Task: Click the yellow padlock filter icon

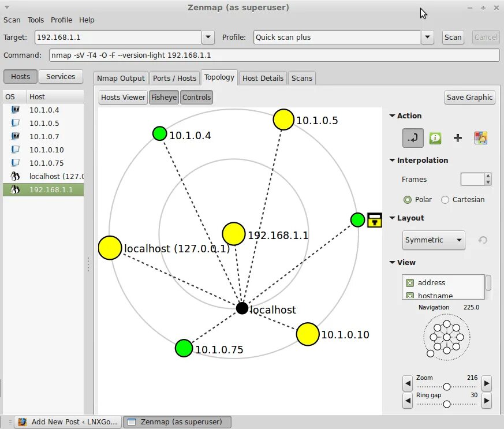Action: tap(374, 220)
